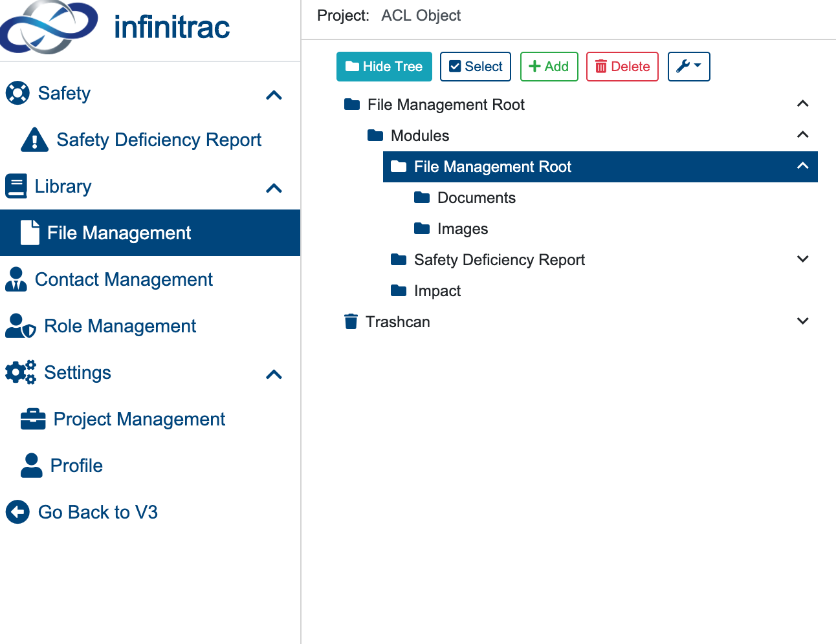Collapse the Safety sidebar section chevron

[274, 95]
